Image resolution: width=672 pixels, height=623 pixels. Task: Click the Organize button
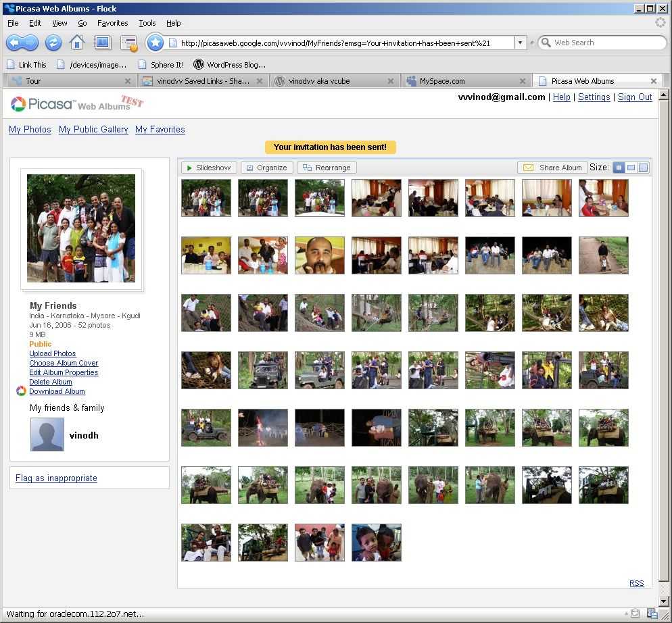(x=266, y=168)
